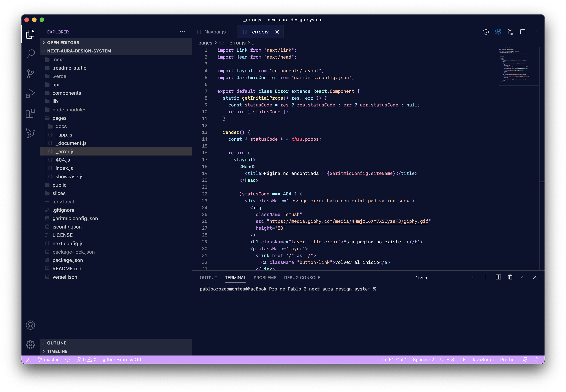Change encoding via UTF-8 status item

pos(447,359)
